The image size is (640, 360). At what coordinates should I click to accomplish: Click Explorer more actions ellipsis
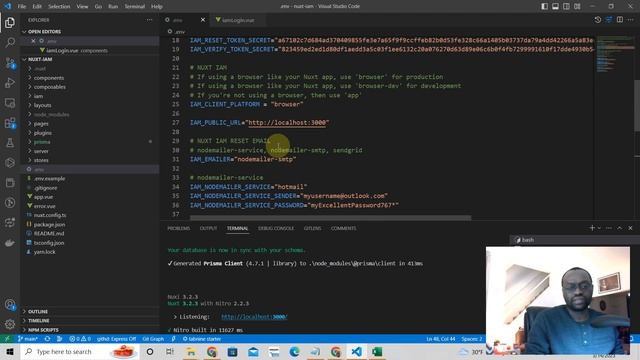click(x=149, y=20)
